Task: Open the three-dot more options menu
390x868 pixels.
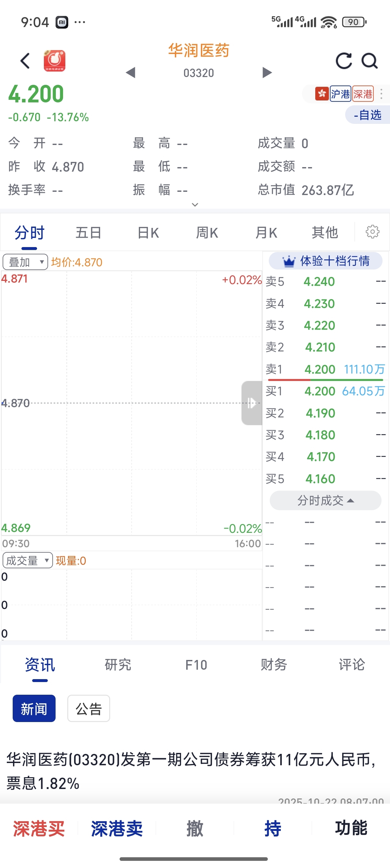Action: [x=381, y=94]
